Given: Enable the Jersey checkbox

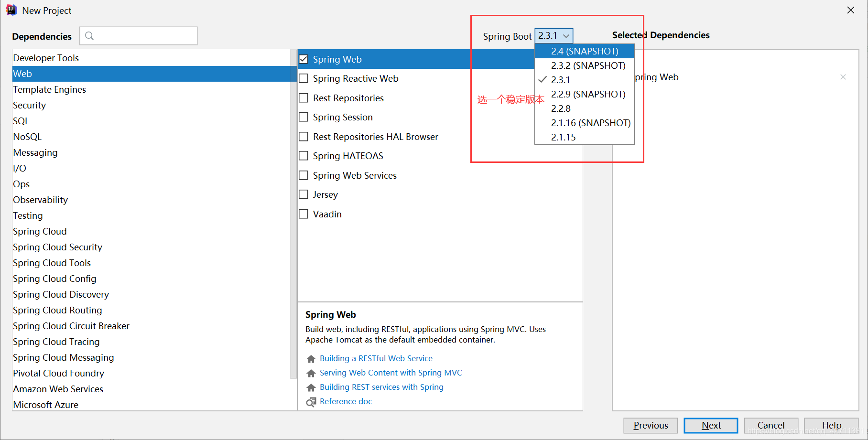Looking at the screenshot, I should [304, 194].
